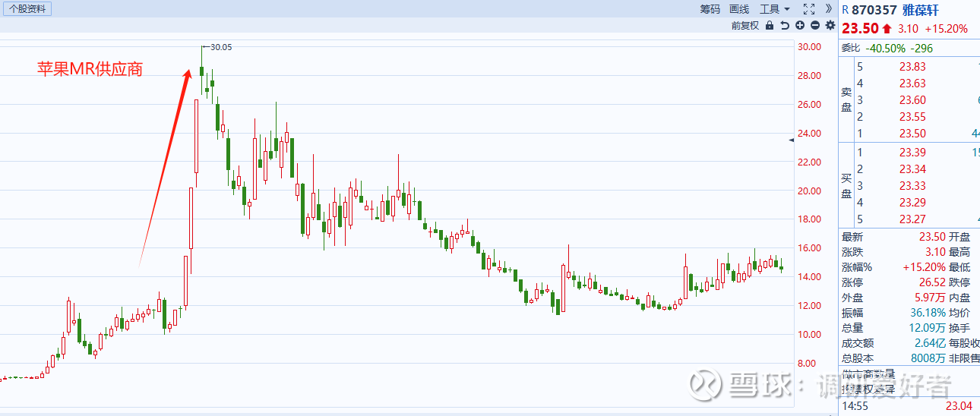Viewport: 980px width, 416px height.
Task: Collapse side panel with double-chevron icon
Action: click(828, 9)
